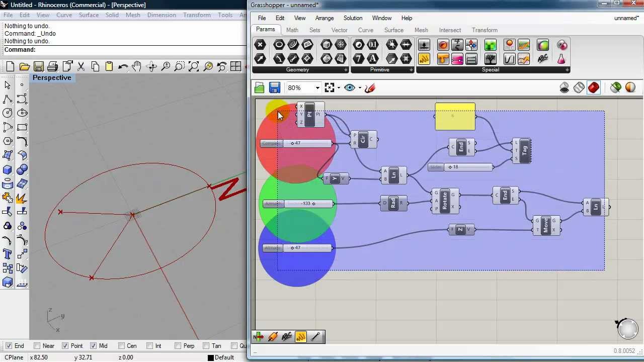Click the slider showing value -133

tap(297, 204)
